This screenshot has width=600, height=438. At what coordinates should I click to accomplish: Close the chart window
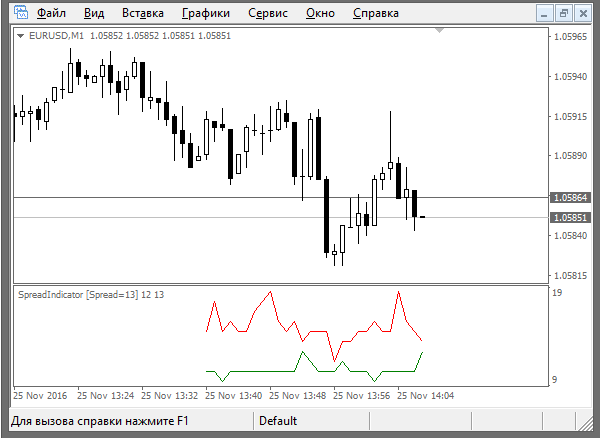583,14
